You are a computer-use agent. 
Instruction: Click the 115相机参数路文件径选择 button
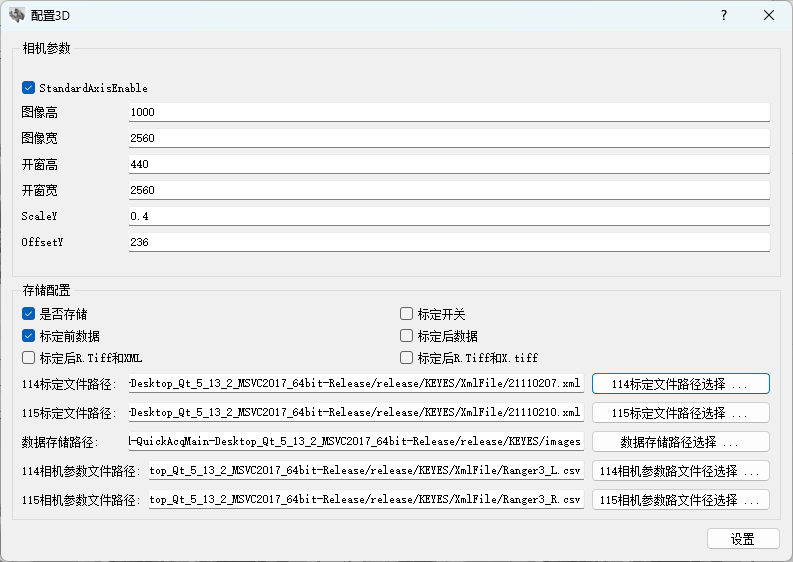click(x=680, y=500)
